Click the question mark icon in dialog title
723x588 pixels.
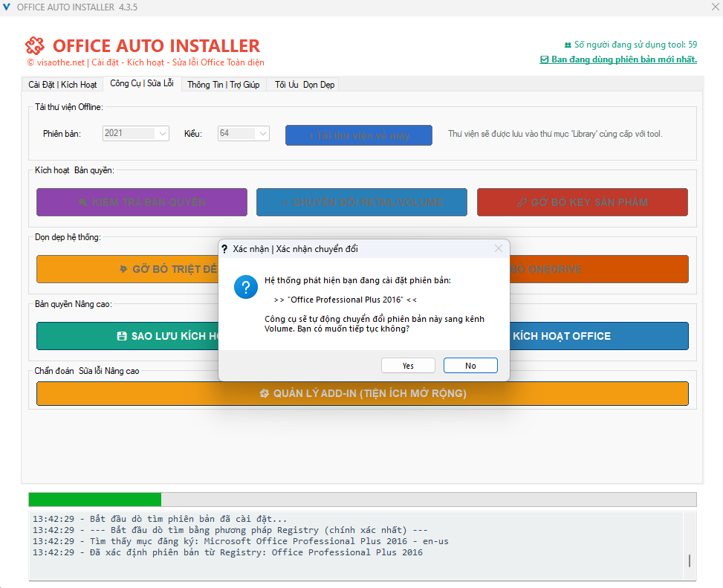coord(224,249)
